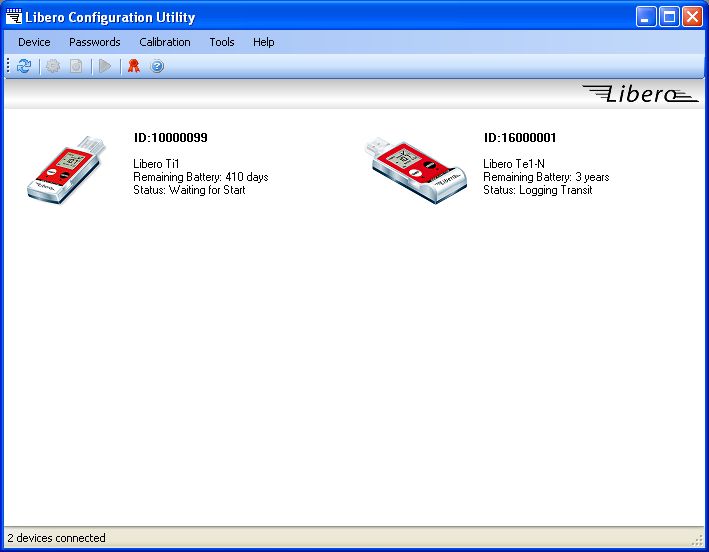Select the Libero Te1-N device image
The height and width of the screenshot is (552, 709).
tap(416, 170)
